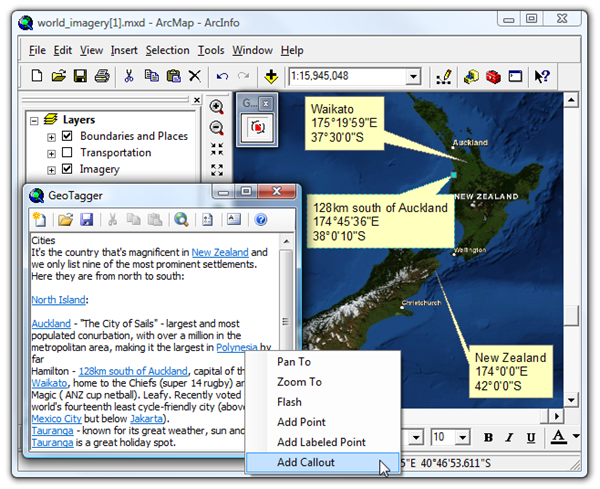
Task: Open the font color dropdown arrow
Action: (x=576, y=436)
